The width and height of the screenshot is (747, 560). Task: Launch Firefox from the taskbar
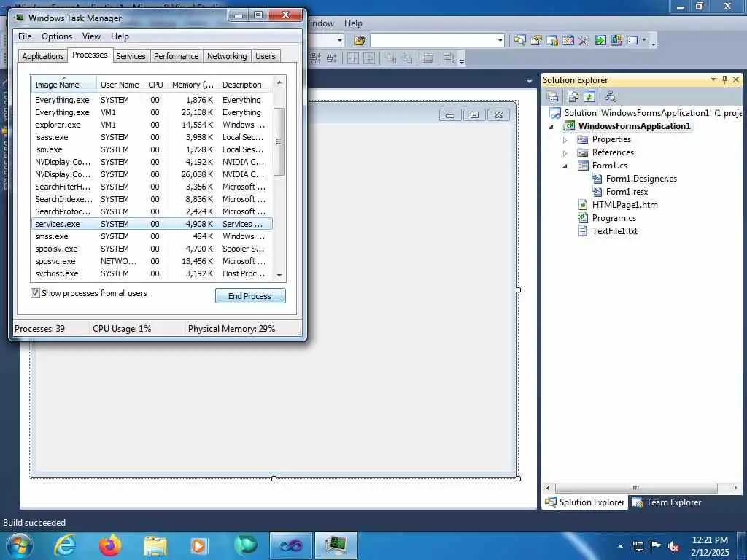[109, 545]
